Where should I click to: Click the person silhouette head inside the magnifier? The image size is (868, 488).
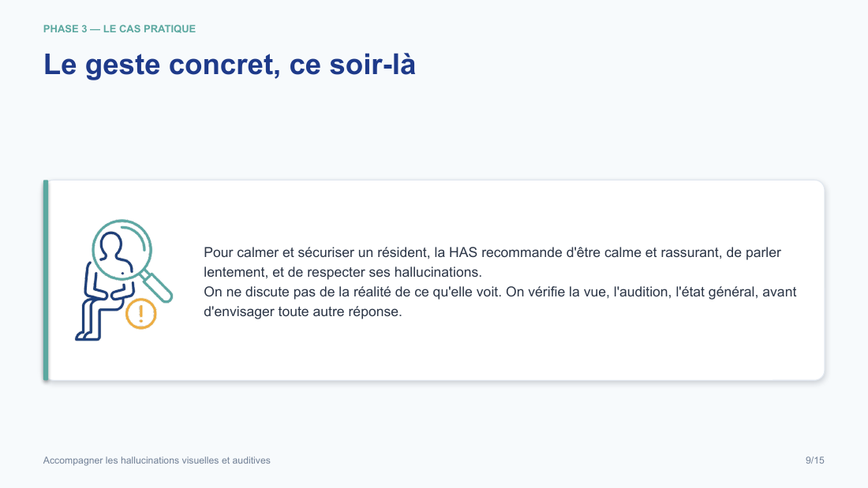click(112, 244)
